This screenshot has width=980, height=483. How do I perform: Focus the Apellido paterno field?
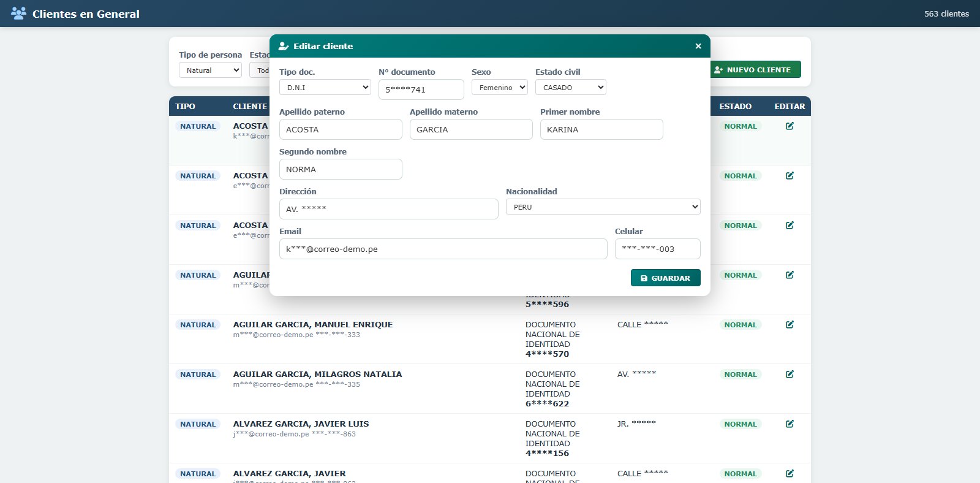point(341,129)
